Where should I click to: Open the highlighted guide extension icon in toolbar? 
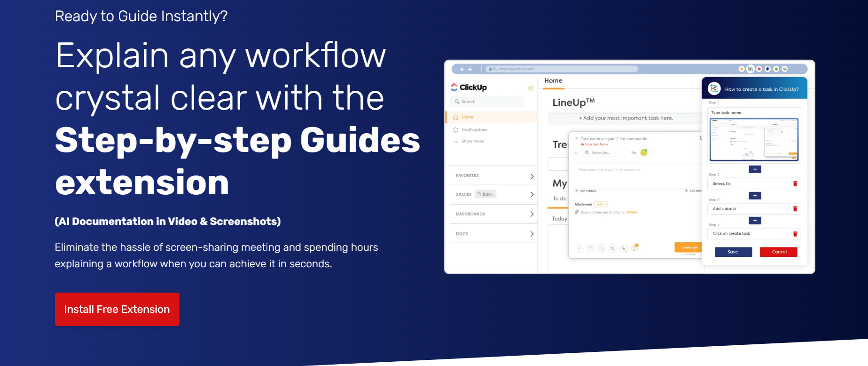point(751,69)
